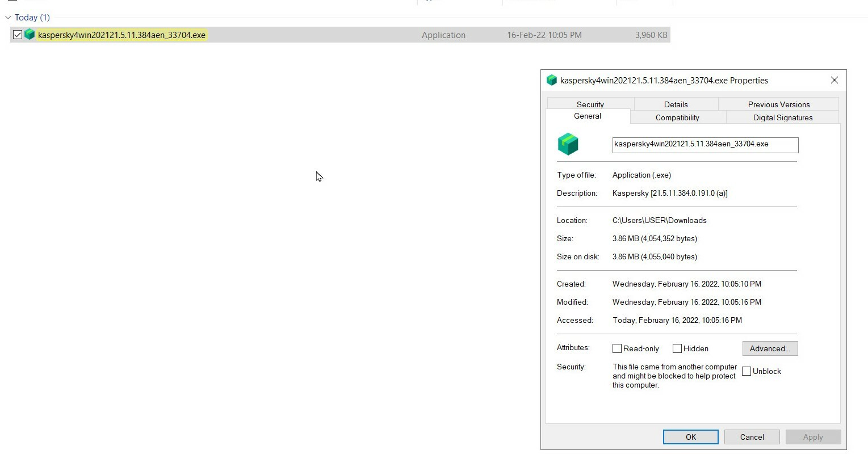868x471 pixels.
Task: Click the 16-Feb-22 10:05 PM date cell
Action: [544, 35]
